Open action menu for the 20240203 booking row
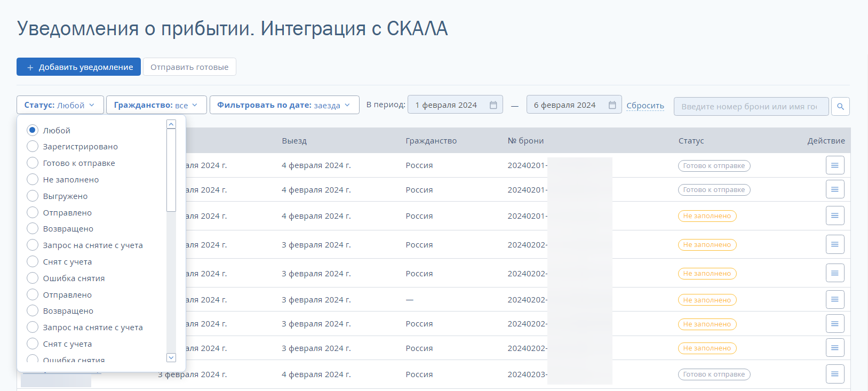 (835, 374)
